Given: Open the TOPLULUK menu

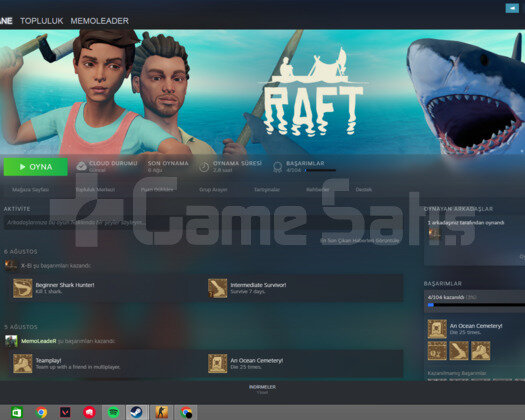Looking at the screenshot, I should (x=42, y=21).
